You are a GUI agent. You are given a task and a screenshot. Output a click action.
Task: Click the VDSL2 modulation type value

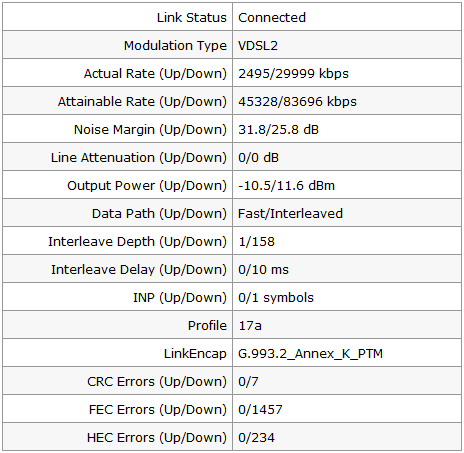click(258, 46)
